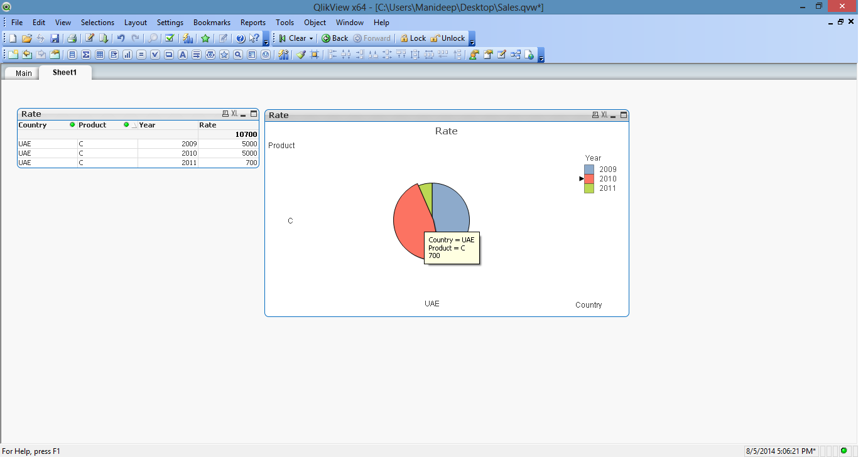Create an Input Box object
The height and width of the screenshot is (457, 868).
click(x=141, y=55)
